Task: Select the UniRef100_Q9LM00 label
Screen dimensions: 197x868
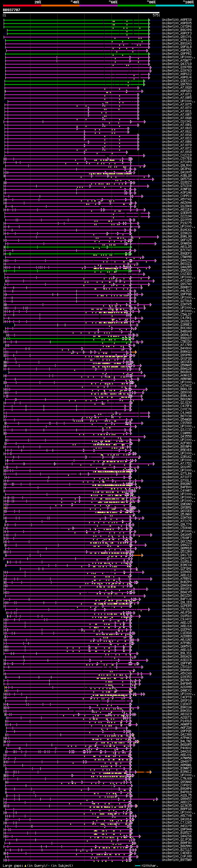Action: [x=177, y=165]
